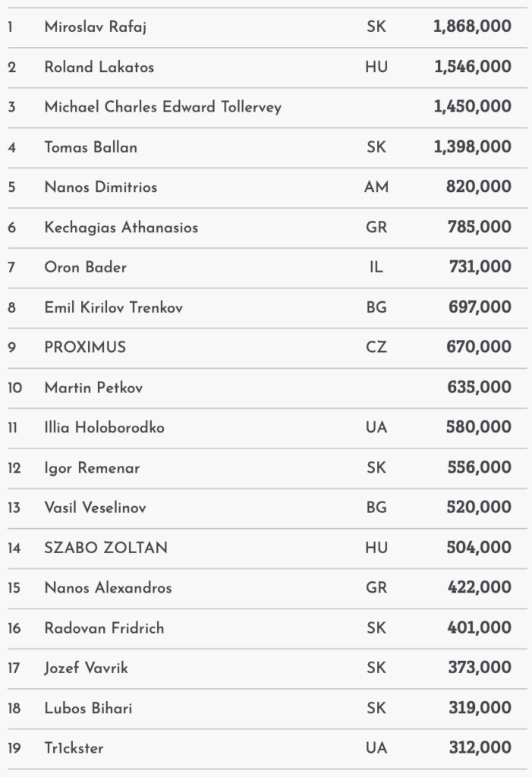Open the PROXIMUS player entry
Image resolution: width=532 pixels, height=777 pixels.
[85, 348]
